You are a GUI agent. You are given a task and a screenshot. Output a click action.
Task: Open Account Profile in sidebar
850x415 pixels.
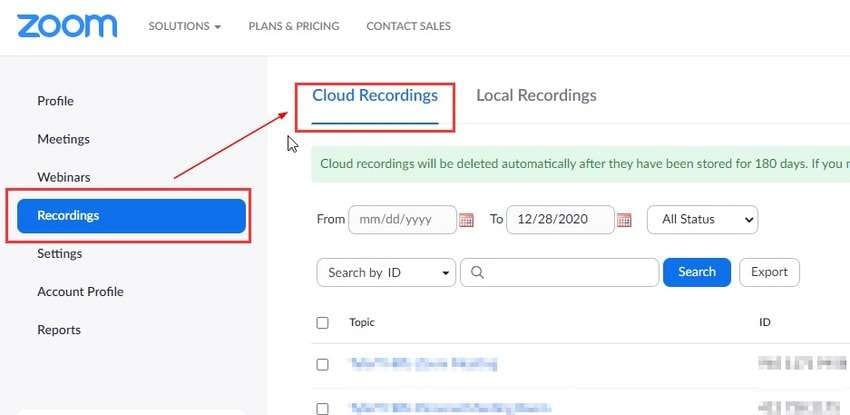[x=80, y=292]
